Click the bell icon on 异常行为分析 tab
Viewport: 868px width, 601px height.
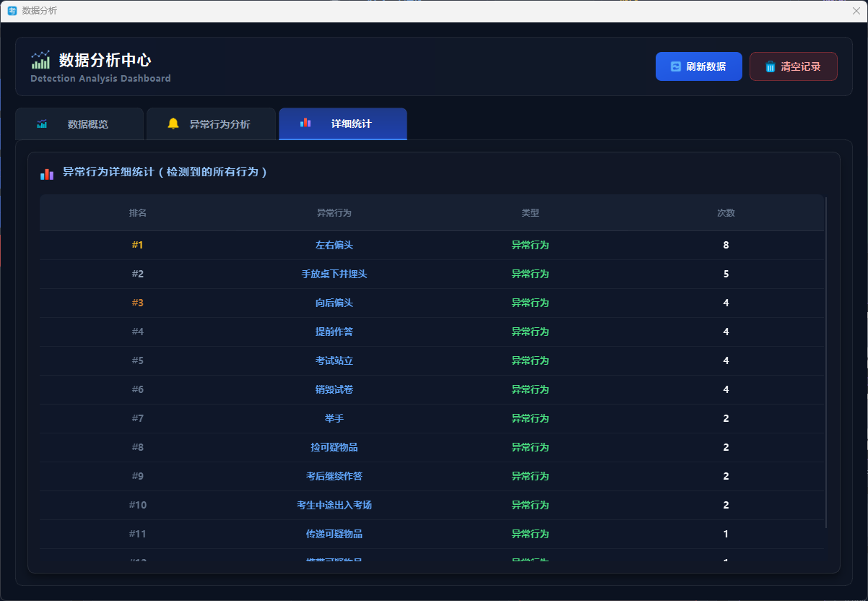173,124
